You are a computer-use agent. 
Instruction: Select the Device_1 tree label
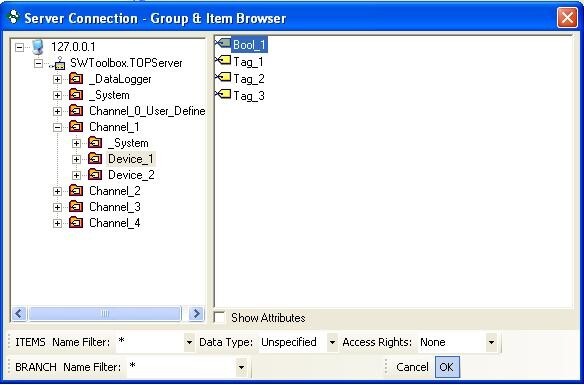[131, 159]
